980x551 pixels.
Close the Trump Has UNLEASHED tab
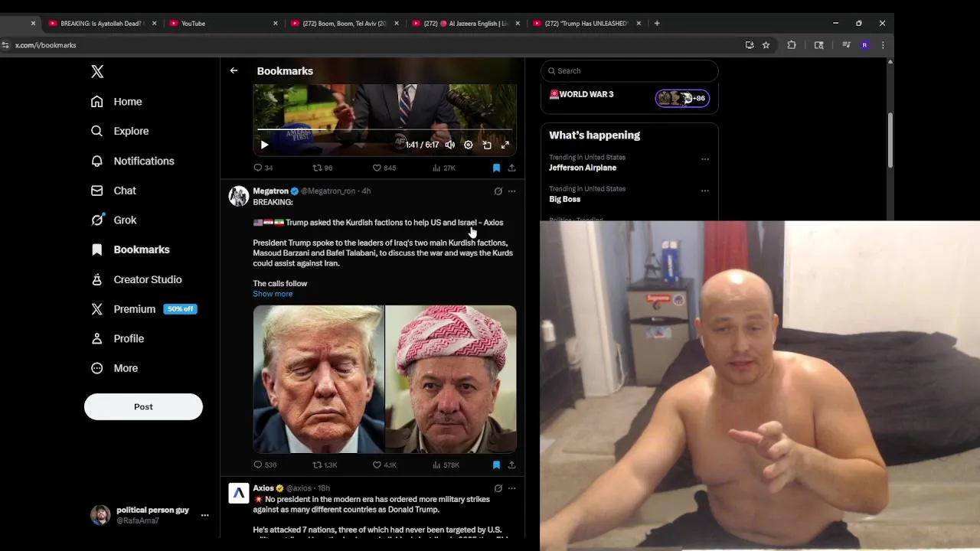(x=639, y=24)
